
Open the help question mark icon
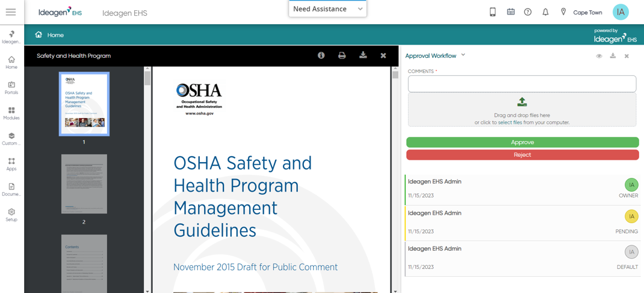point(528,12)
